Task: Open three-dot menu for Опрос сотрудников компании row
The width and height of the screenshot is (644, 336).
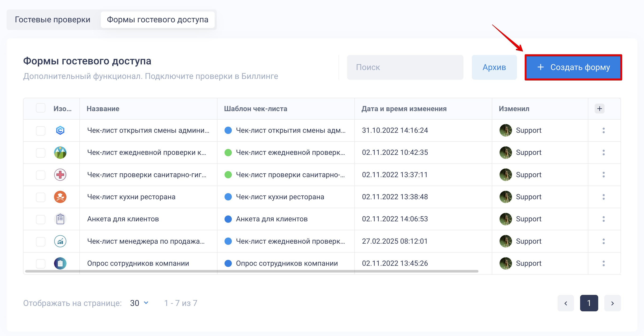Action: [x=603, y=263]
